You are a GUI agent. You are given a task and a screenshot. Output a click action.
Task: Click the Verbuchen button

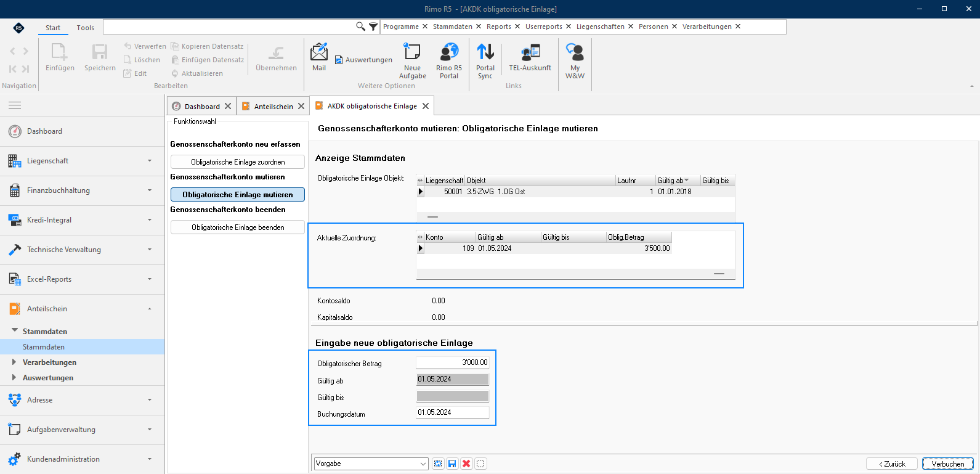(x=948, y=464)
